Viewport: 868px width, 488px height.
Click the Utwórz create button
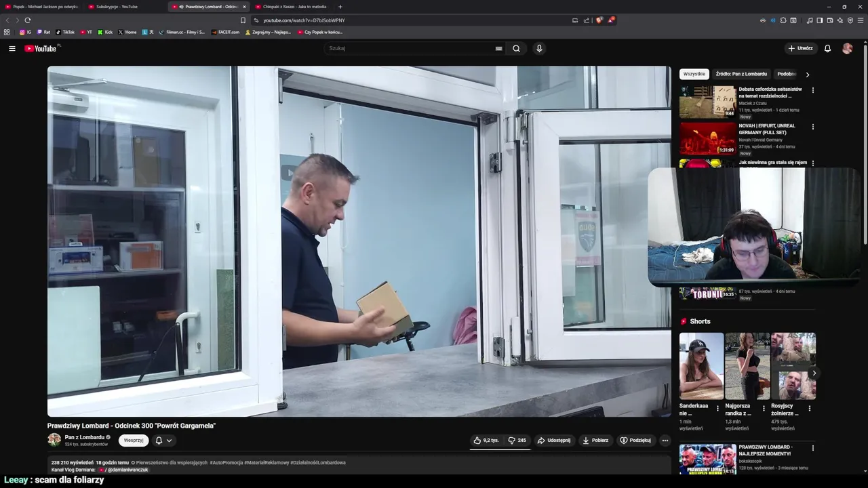[800, 48]
